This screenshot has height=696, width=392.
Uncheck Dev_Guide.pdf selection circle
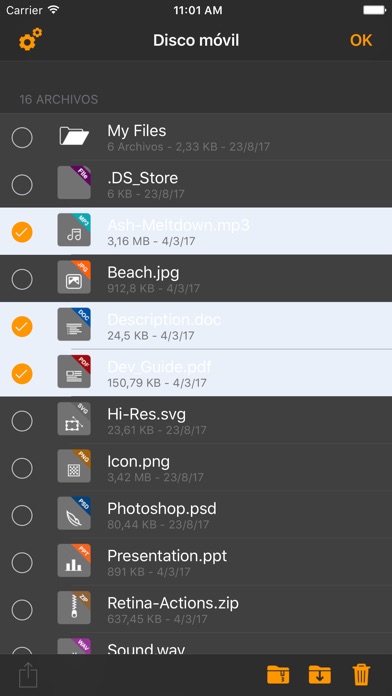coord(22,374)
